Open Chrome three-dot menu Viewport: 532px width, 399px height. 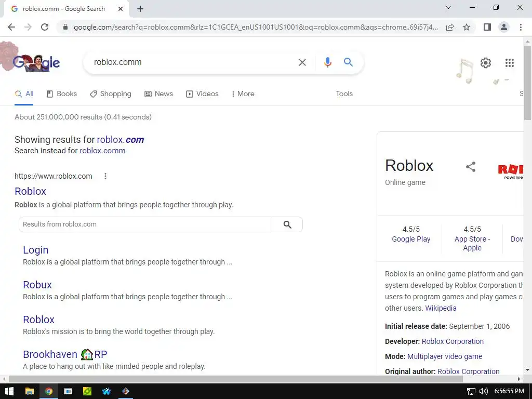coord(521,27)
